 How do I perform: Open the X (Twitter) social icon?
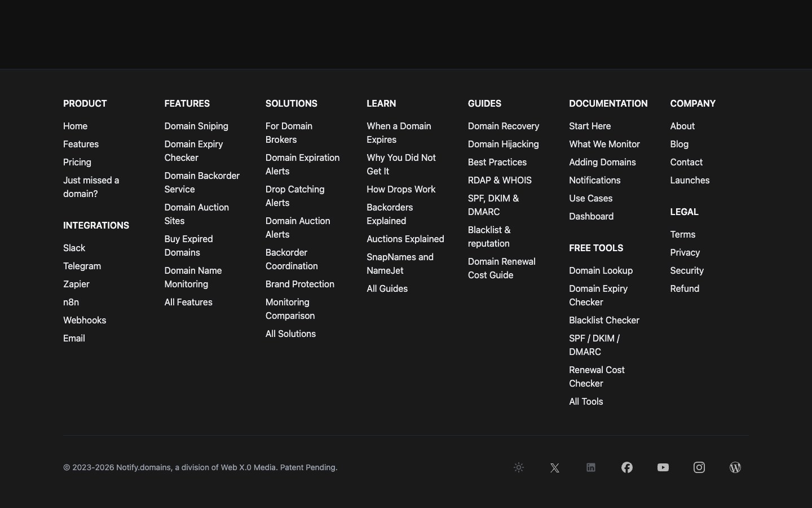coord(555,467)
